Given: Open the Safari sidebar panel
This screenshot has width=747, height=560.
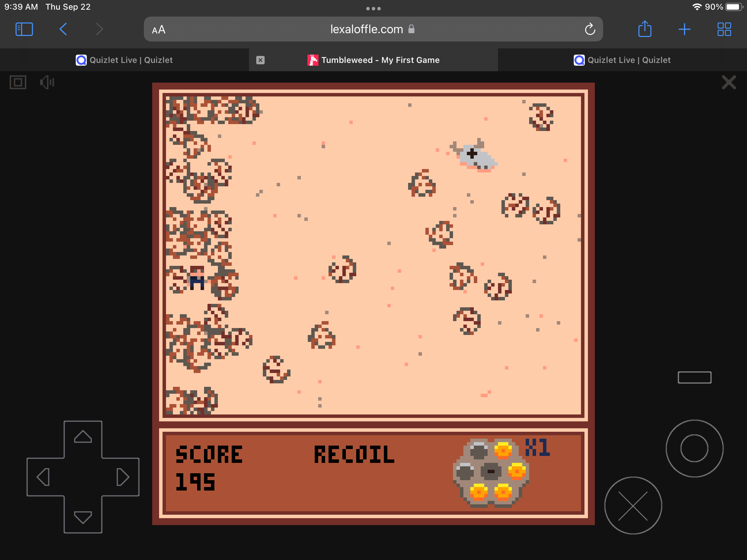Looking at the screenshot, I should (24, 29).
